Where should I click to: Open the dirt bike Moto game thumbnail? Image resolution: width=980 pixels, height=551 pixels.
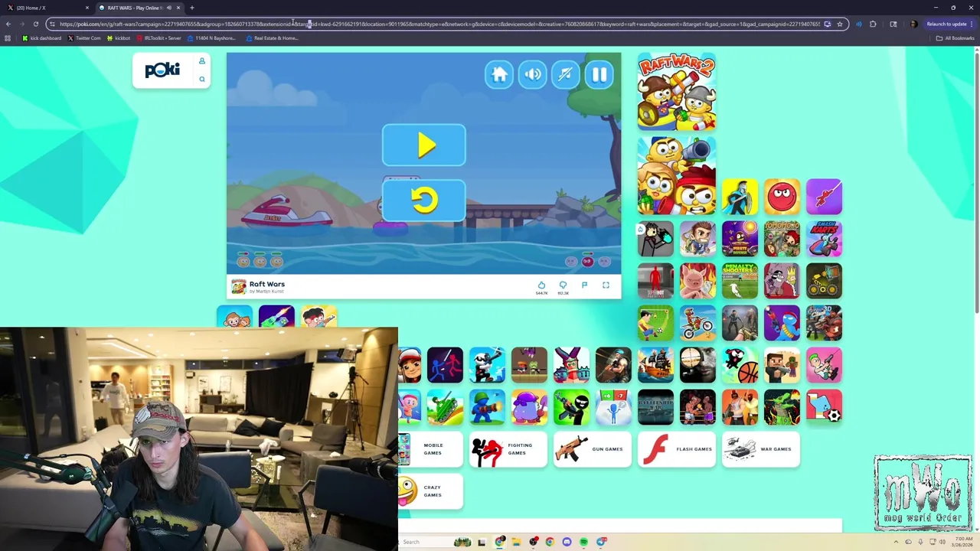coord(697,323)
